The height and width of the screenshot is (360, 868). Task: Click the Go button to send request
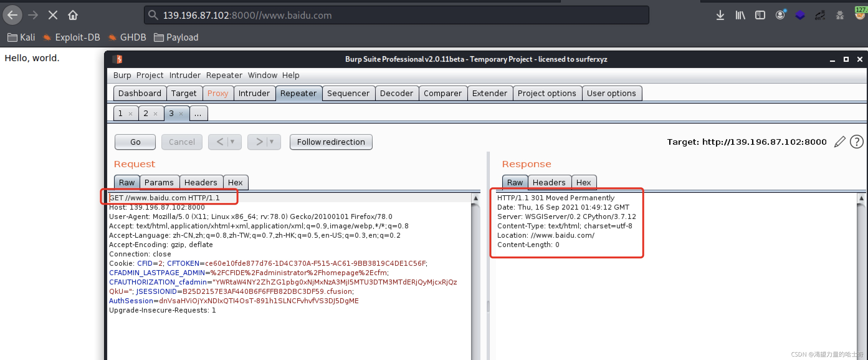(x=135, y=141)
